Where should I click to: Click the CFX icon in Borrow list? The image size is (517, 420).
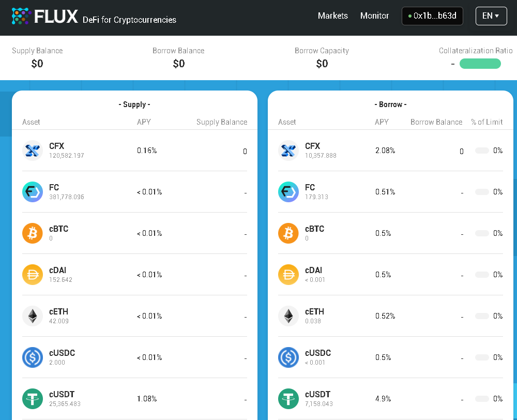pos(288,151)
